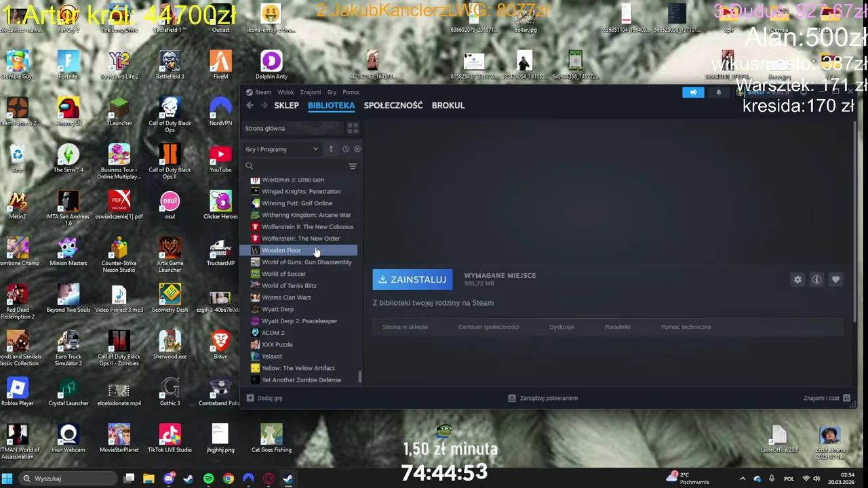Open the Widok menu
Image resolution: width=868 pixels, height=488 pixels.
[x=285, y=92]
